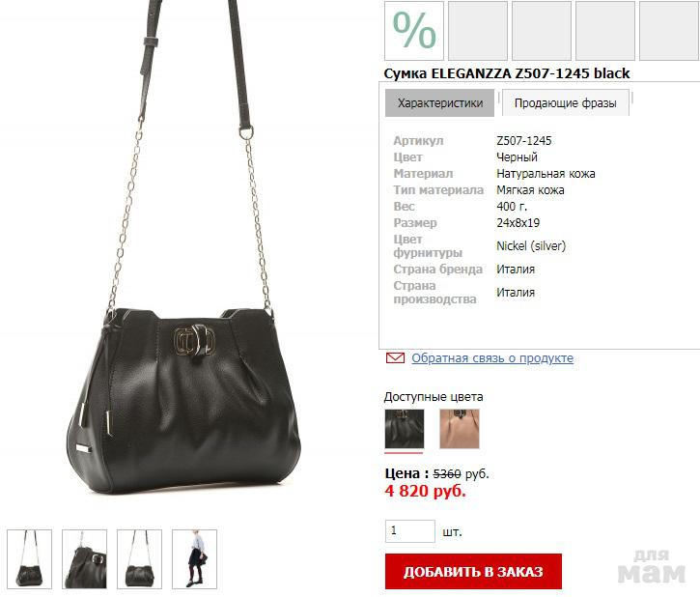Click the second empty gray badge placeholder

(542, 30)
